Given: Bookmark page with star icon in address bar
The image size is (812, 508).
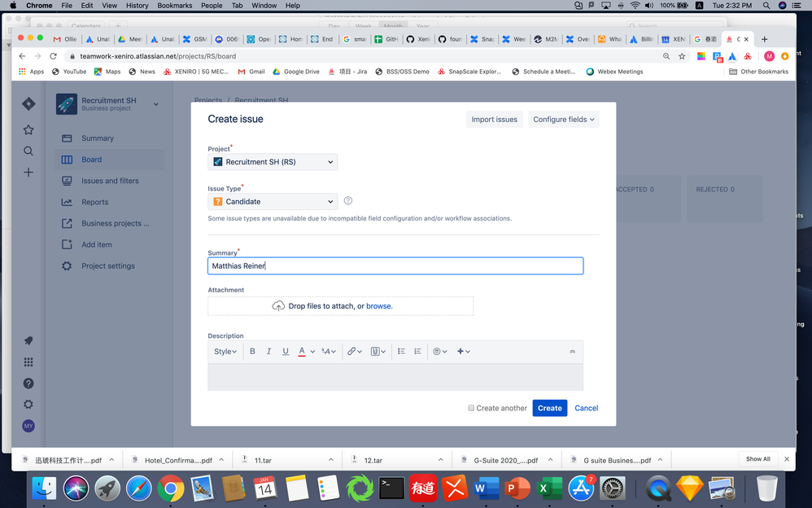Looking at the screenshot, I should click(x=682, y=56).
